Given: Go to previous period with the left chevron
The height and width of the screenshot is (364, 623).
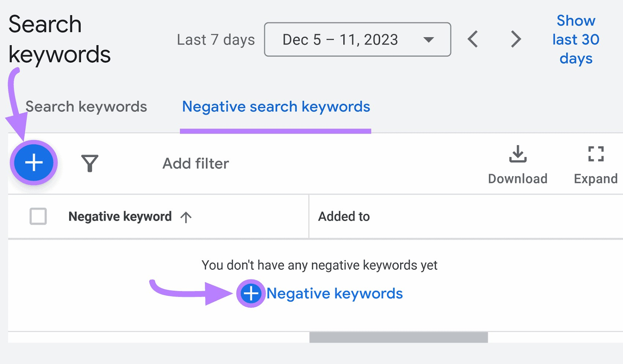Looking at the screenshot, I should click(x=473, y=39).
